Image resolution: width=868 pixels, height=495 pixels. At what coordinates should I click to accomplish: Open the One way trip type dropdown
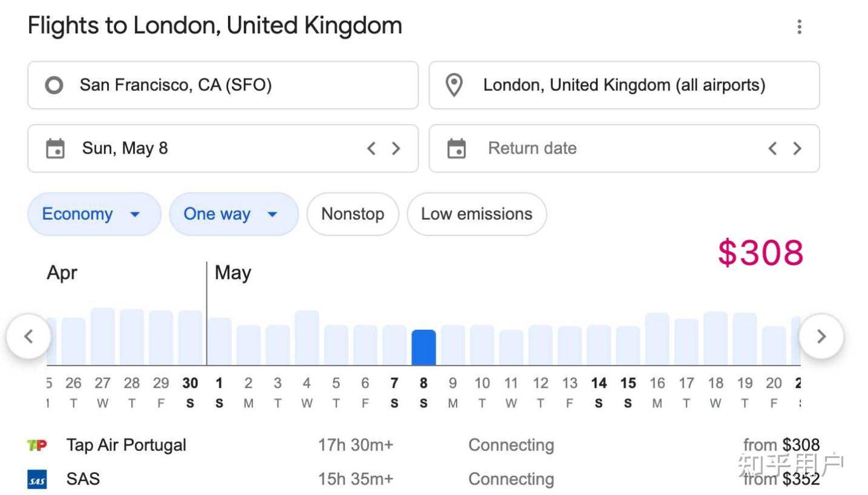tap(233, 214)
